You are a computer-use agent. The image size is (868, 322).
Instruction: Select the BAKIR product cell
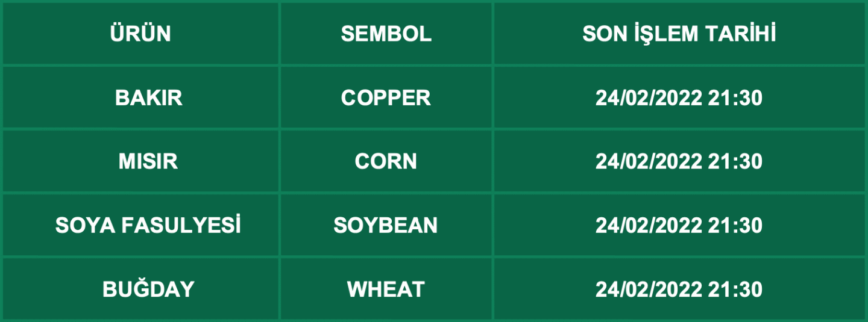point(148,98)
